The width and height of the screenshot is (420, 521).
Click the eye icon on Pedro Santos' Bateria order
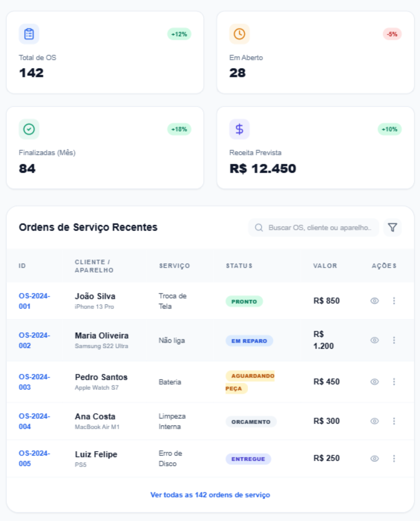(x=374, y=382)
